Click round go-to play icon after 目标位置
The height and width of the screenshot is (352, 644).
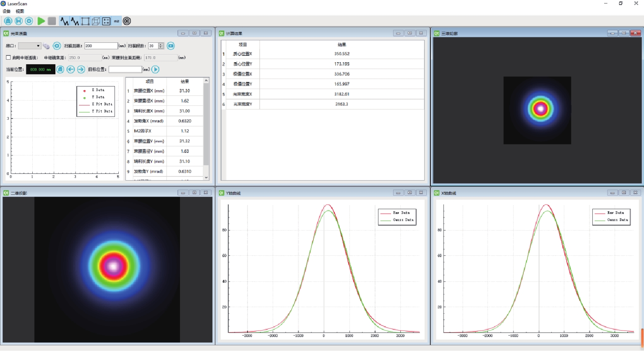[155, 69]
